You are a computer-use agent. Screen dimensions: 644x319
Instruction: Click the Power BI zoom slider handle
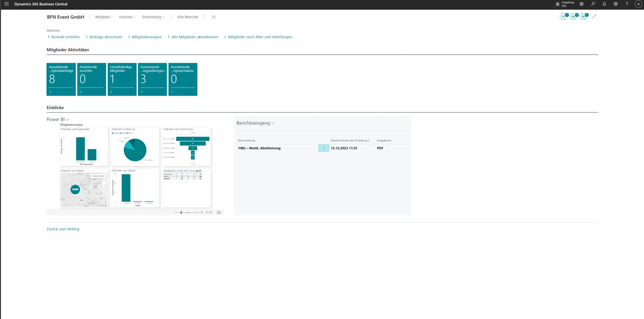181,212
